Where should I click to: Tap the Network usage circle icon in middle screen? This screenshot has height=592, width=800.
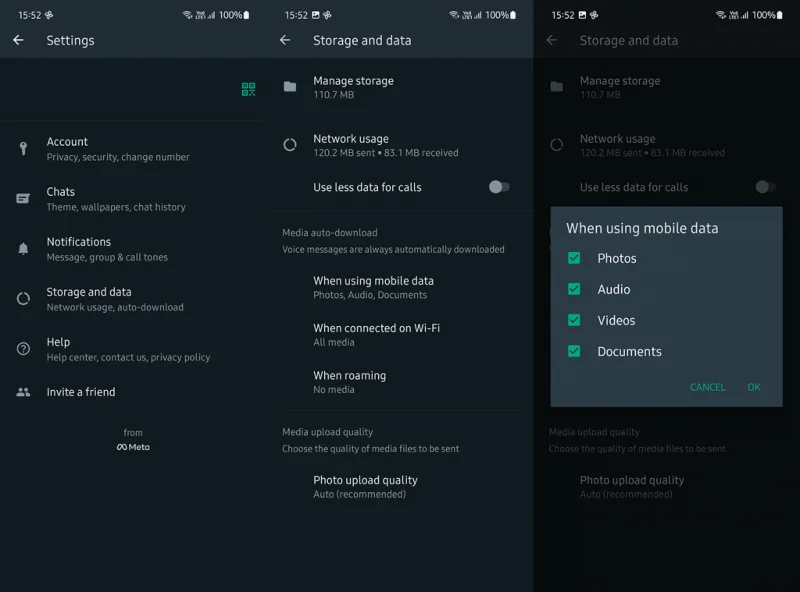[x=290, y=145]
